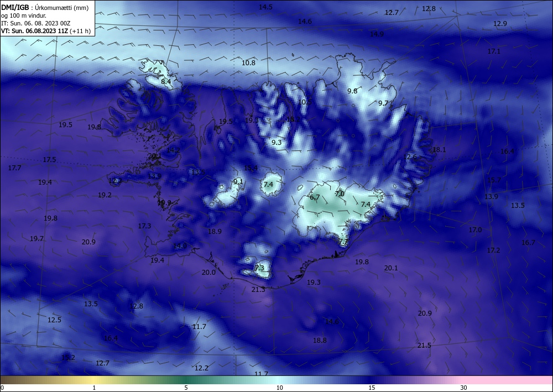The width and height of the screenshot is (553, 392).
Task: Select the 21.5 value label
Action: click(x=424, y=346)
